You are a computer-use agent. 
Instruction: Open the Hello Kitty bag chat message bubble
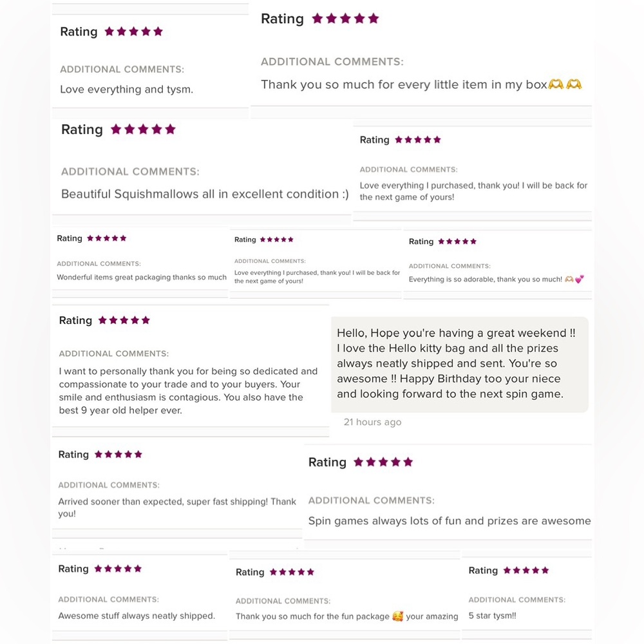459,364
